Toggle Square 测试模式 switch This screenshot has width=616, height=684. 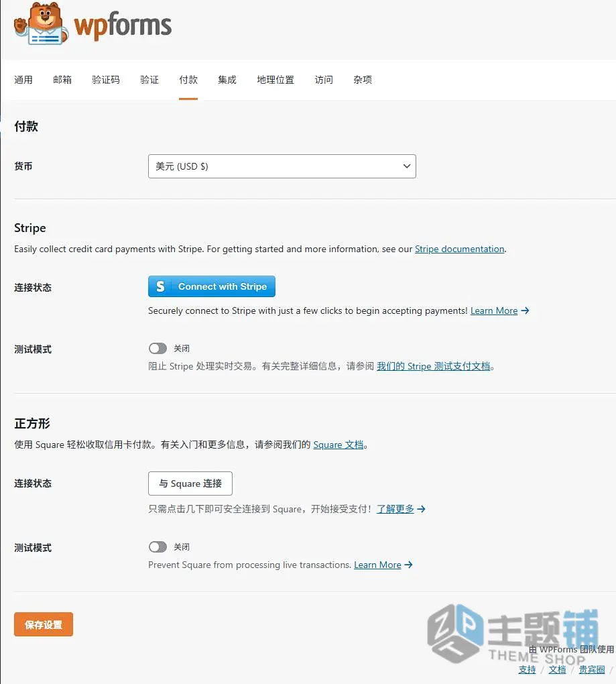coord(158,547)
